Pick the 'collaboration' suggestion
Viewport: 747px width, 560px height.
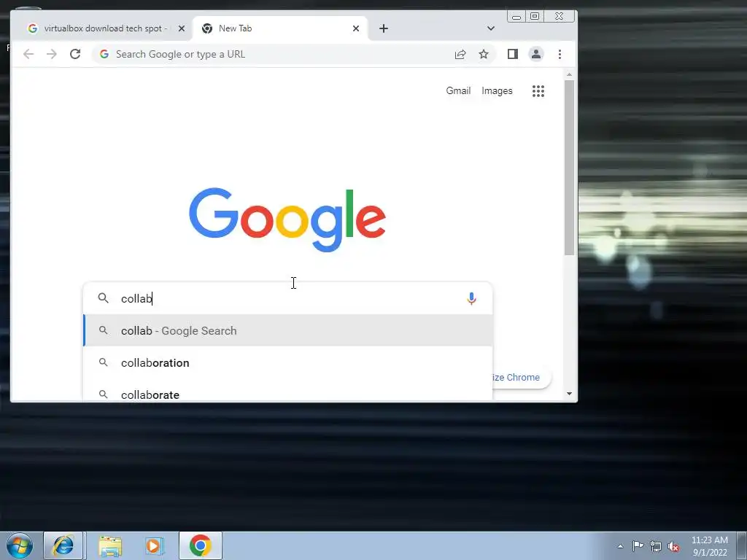(x=287, y=363)
